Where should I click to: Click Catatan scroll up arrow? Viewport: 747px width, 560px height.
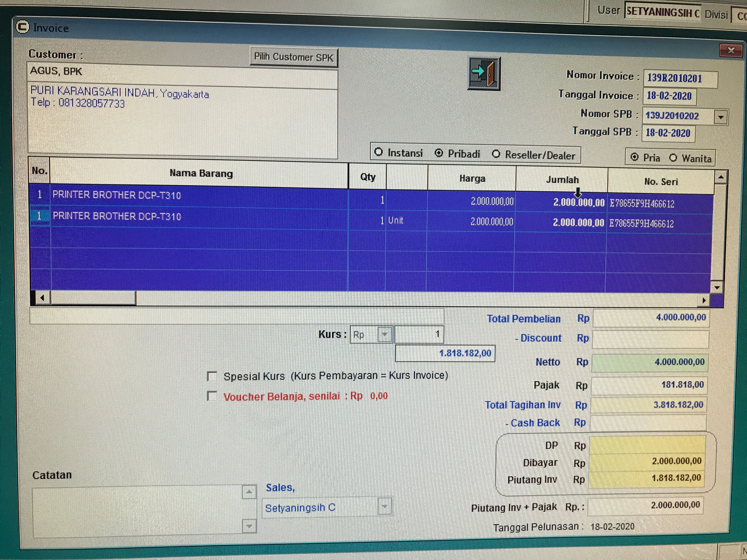(249, 492)
